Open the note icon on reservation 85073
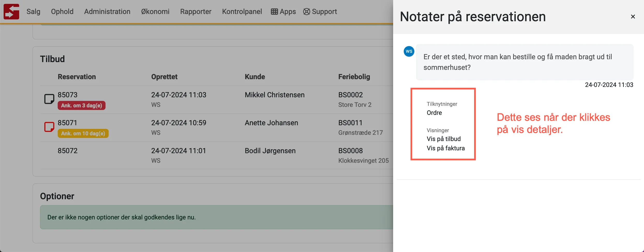 point(49,99)
